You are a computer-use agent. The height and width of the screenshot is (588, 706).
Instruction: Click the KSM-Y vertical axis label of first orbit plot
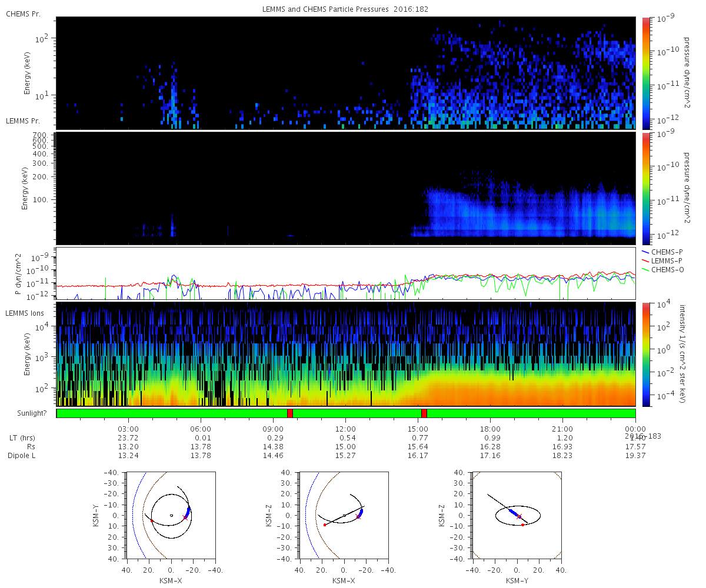click(96, 515)
